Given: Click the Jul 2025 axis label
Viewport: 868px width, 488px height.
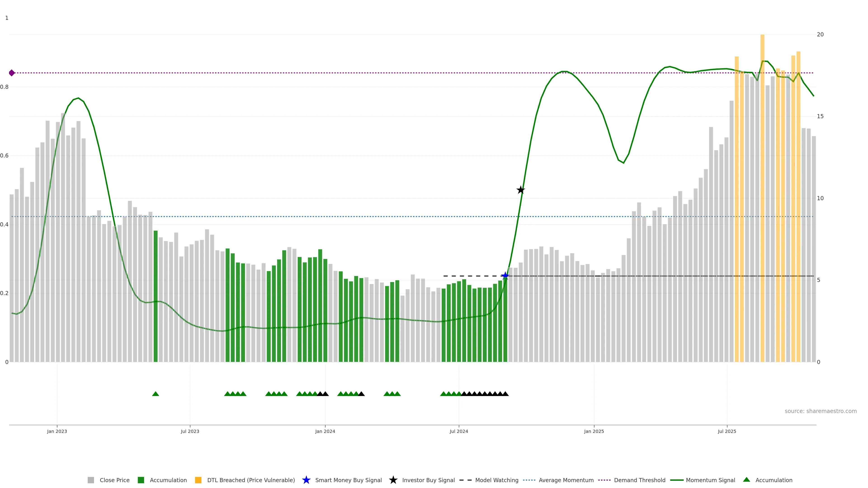Looking at the screenshot, I should click(727, 431).
